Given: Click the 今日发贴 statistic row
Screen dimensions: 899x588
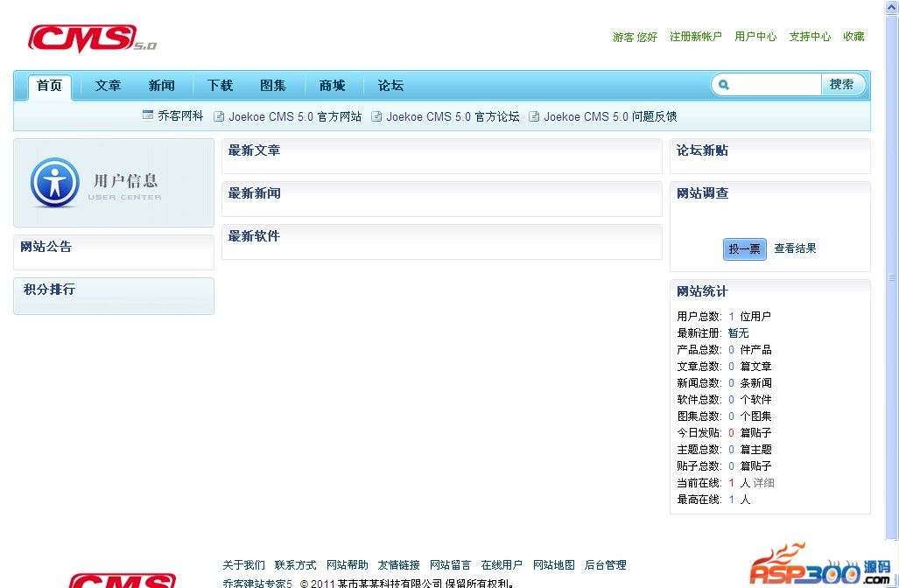Looking at the screenshot, I should pos(724,433).
